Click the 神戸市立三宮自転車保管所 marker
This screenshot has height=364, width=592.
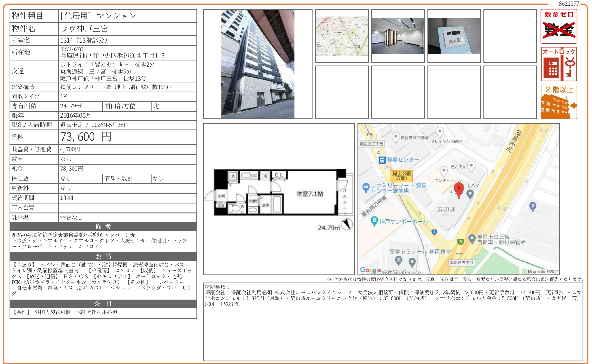point(472,238)
